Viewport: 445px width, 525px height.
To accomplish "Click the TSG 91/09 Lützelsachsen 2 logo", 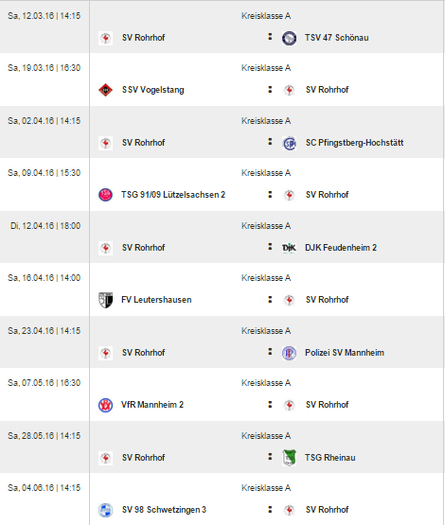I will (105, 195).
